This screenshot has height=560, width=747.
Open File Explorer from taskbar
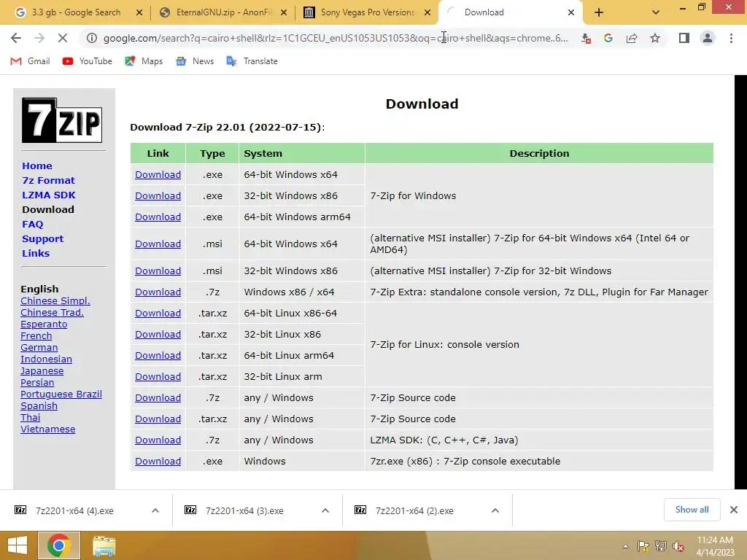pyautogui.click(x=104, y=545)
